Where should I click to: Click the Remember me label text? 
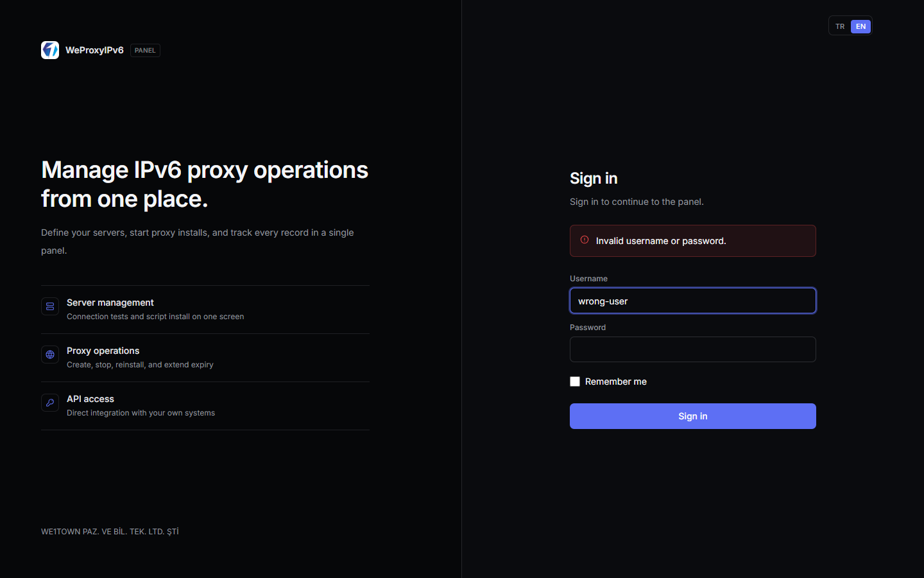(x=616, y=381)
